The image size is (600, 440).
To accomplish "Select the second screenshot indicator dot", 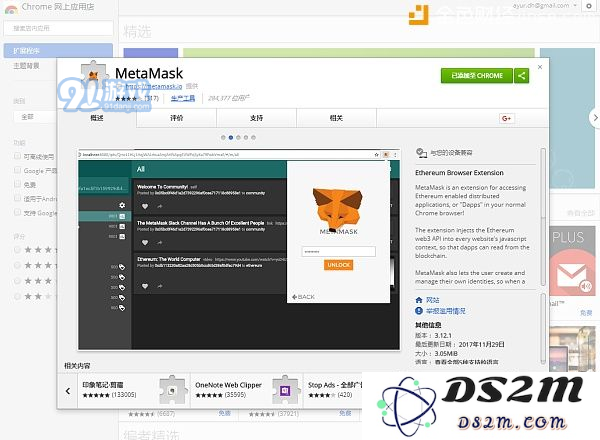I will click(231, 137).
